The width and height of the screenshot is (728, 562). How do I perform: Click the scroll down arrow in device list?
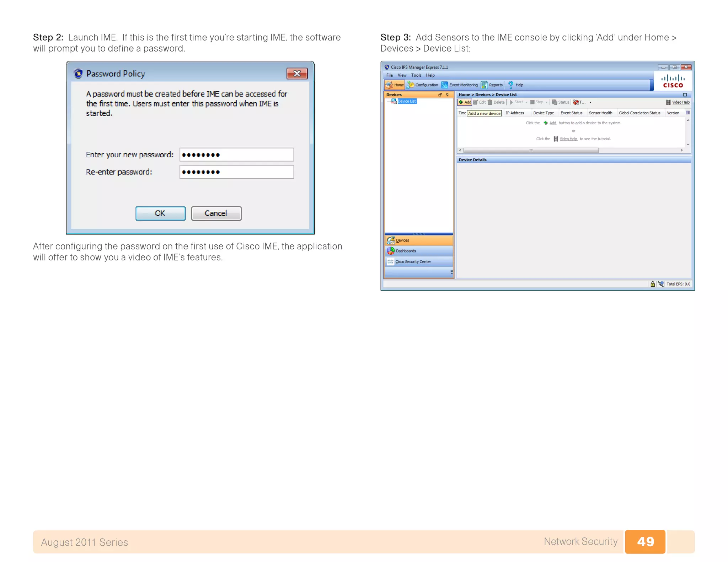coord(688,144)
